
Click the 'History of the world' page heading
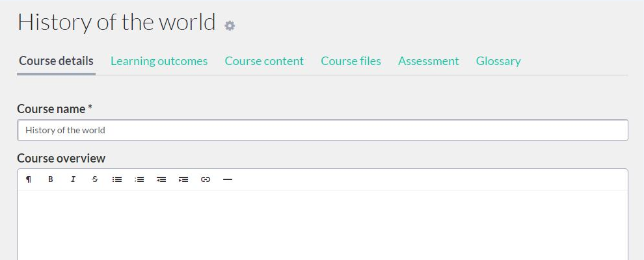tap(116, 22)
